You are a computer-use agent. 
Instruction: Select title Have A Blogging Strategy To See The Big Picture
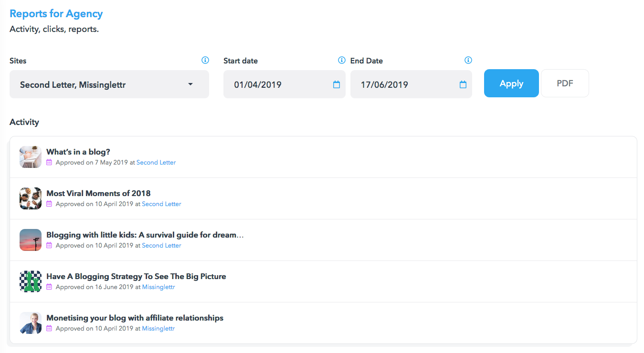tap(136, 277)
